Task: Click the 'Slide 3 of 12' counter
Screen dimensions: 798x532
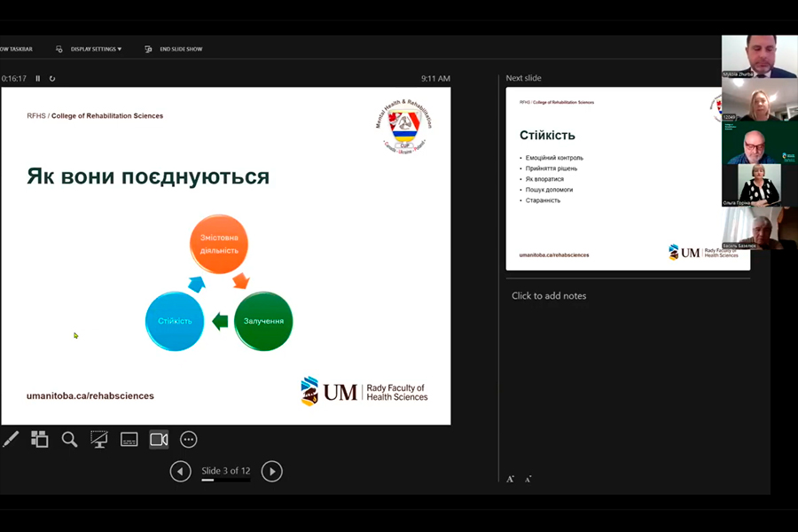Action: 225,471
